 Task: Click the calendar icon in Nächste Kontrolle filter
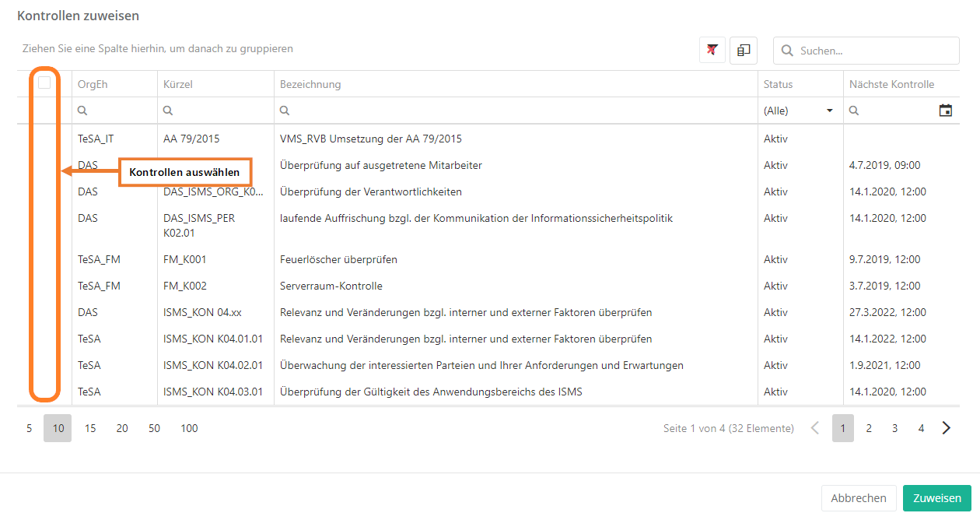tap(945, 111)
